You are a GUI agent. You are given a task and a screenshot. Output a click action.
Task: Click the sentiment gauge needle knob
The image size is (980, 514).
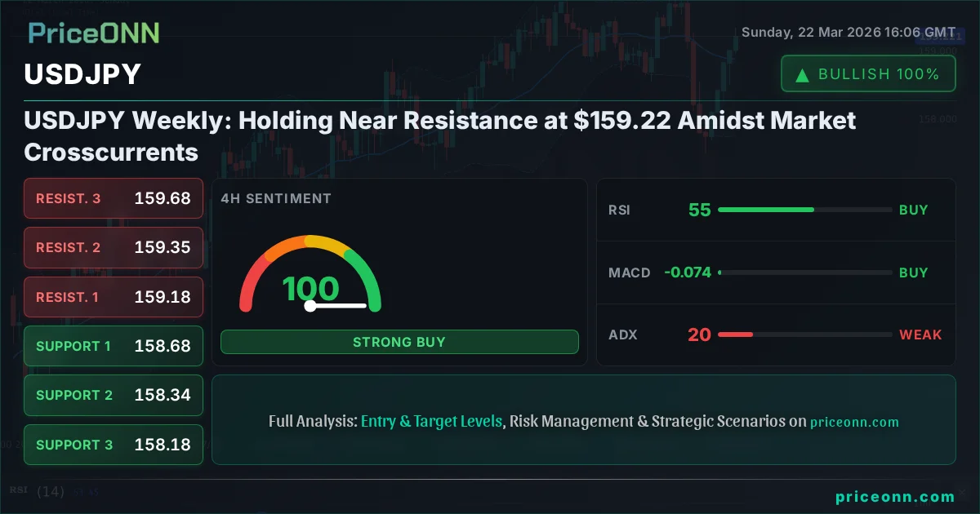point(310,306)
